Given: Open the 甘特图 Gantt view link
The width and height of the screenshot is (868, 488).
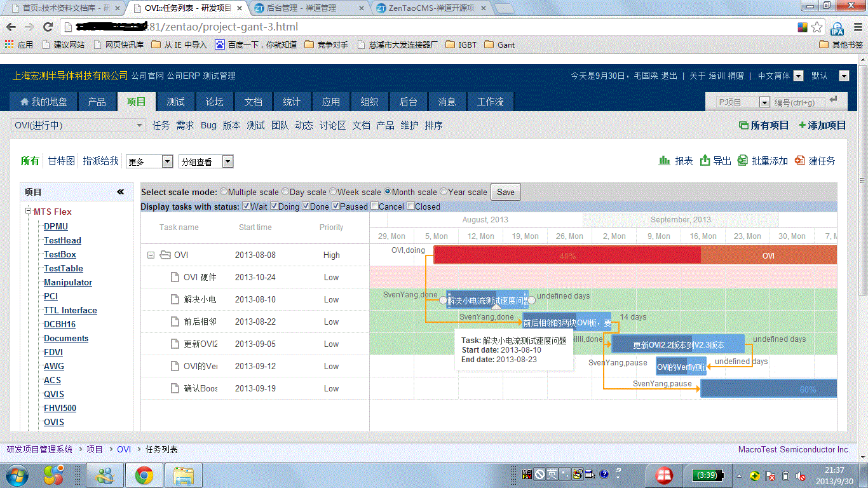Looking at the screenshot, I should point(62,161).
